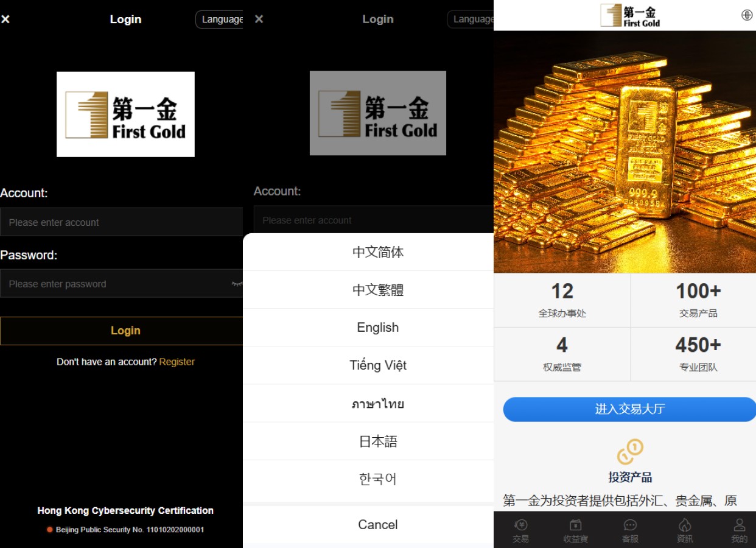Click the '450+ 专业团队' stat cell
Screen dimensions: 756x548
(694, 354)
